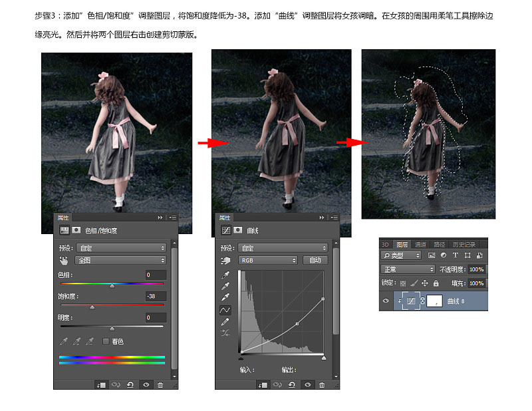
Task: Click the 饱和度 saturation slider handle
Action: tap(92, 307)
